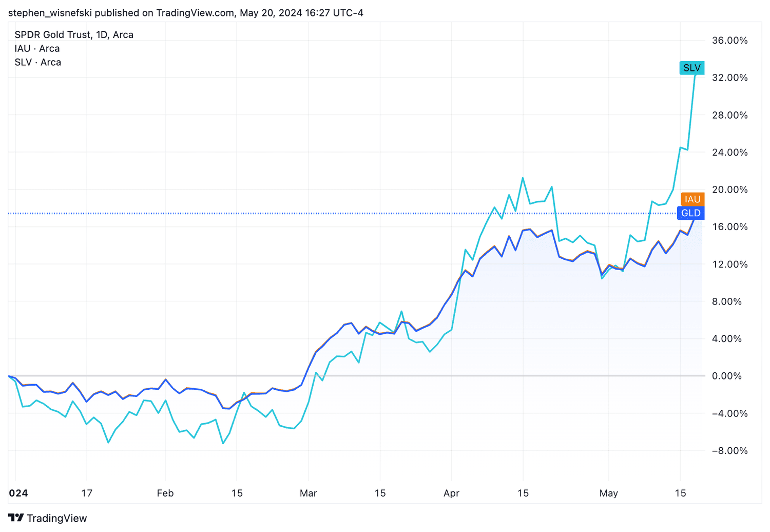
Task: Click the SLV price label tag
Action: click(691, 68)
